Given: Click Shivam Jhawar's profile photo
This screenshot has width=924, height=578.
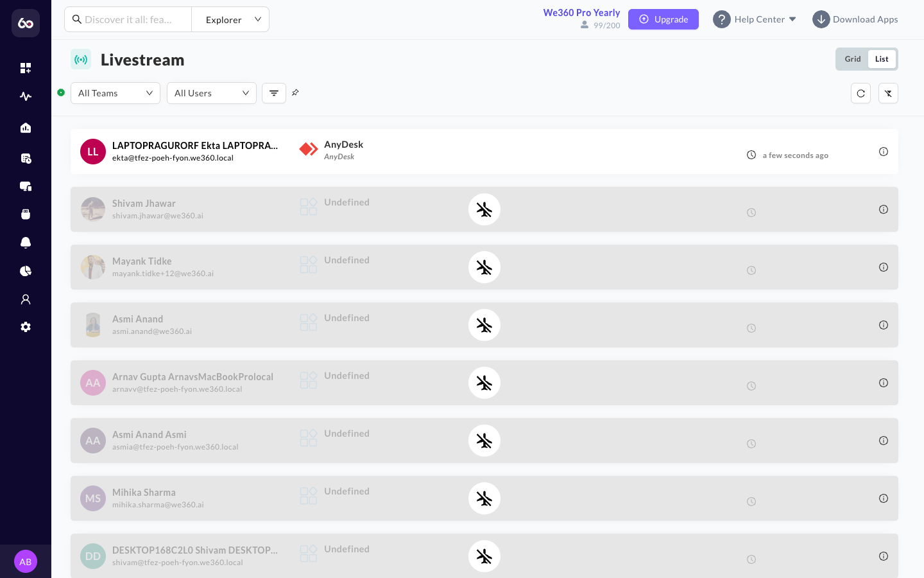Looking at the screenshot, I should [93, 209].
